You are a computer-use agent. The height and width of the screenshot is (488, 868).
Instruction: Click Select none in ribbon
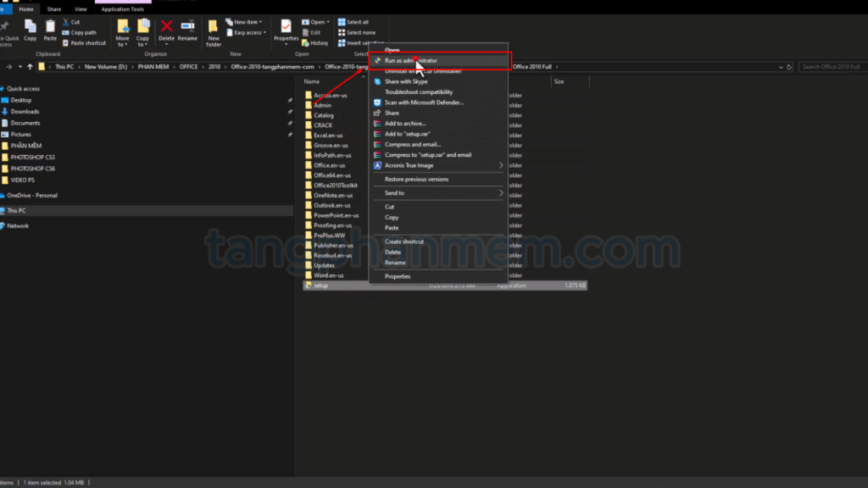click(x=357, y=33)
